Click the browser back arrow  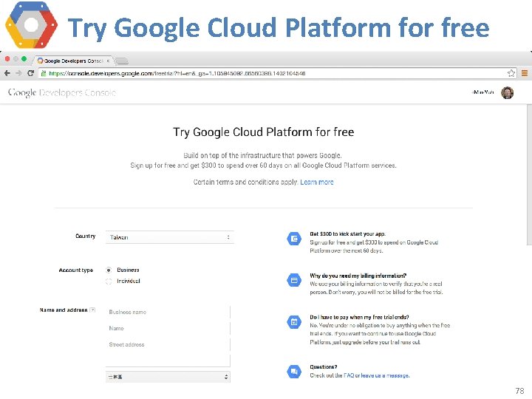7,73
